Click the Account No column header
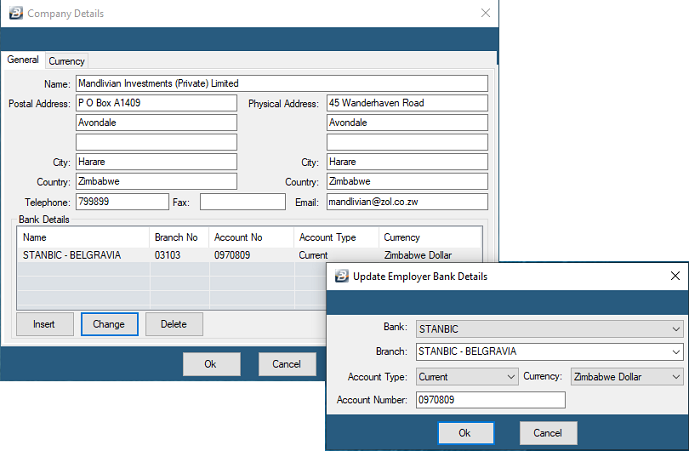Screen dimensions: 689x451 coord(251,237)
